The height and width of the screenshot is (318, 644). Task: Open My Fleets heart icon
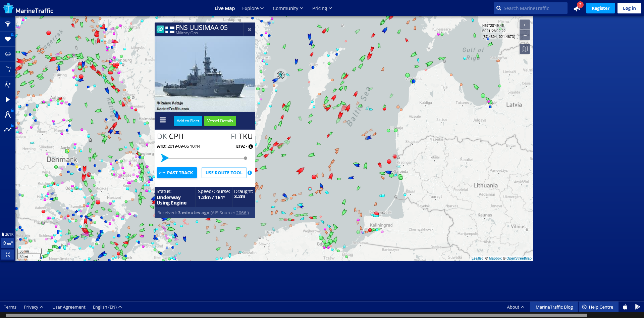click(8, 39)
